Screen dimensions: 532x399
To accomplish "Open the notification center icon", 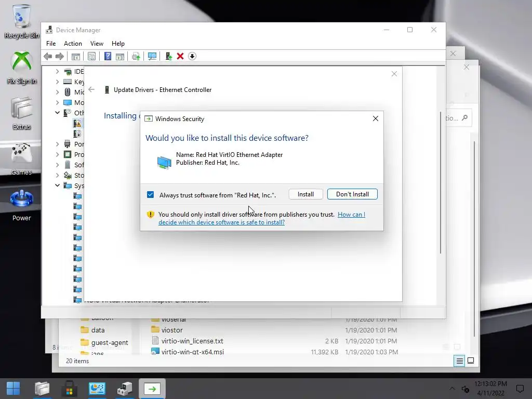I will point(520,389).
